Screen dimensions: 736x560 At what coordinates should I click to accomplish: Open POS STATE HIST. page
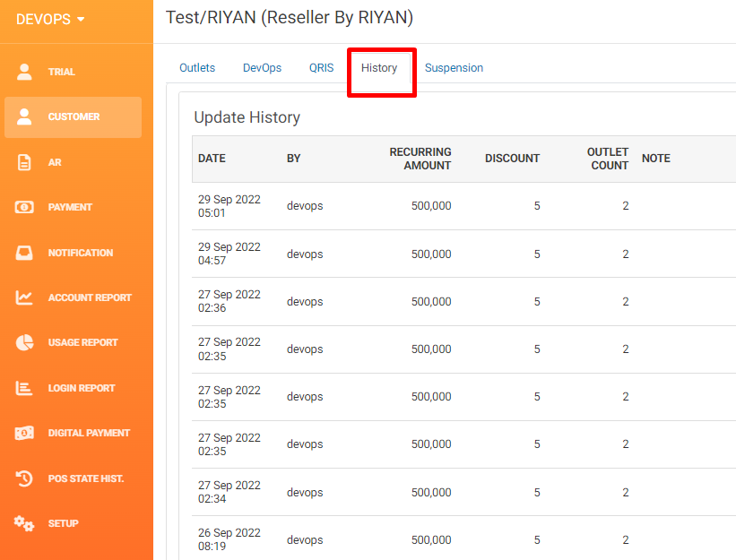click(86, 478)
